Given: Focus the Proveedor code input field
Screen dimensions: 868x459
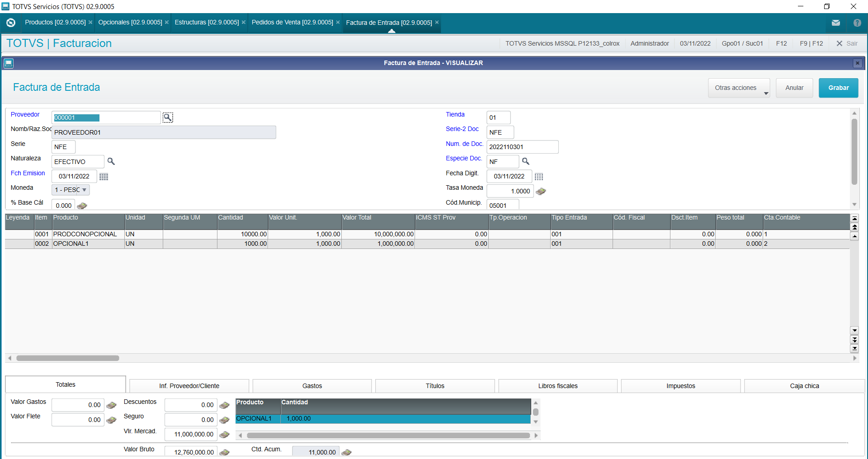Looking at the screenshot, I should 106,118.
